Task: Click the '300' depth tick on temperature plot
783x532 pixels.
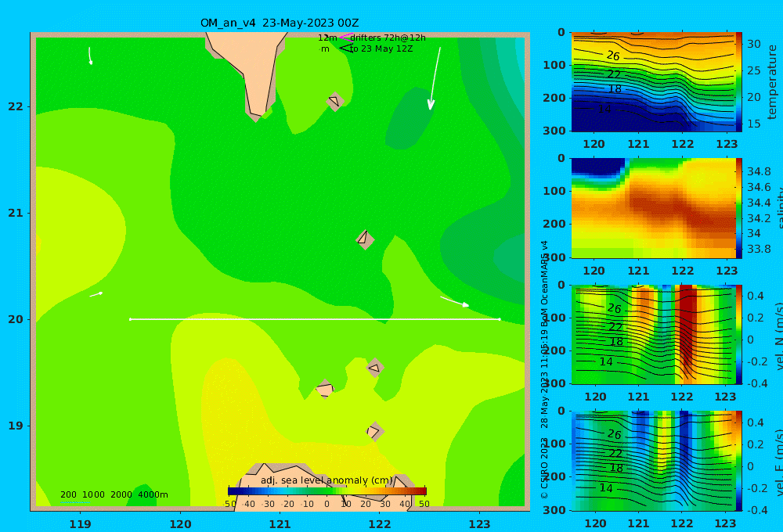Action: (554, 131)
